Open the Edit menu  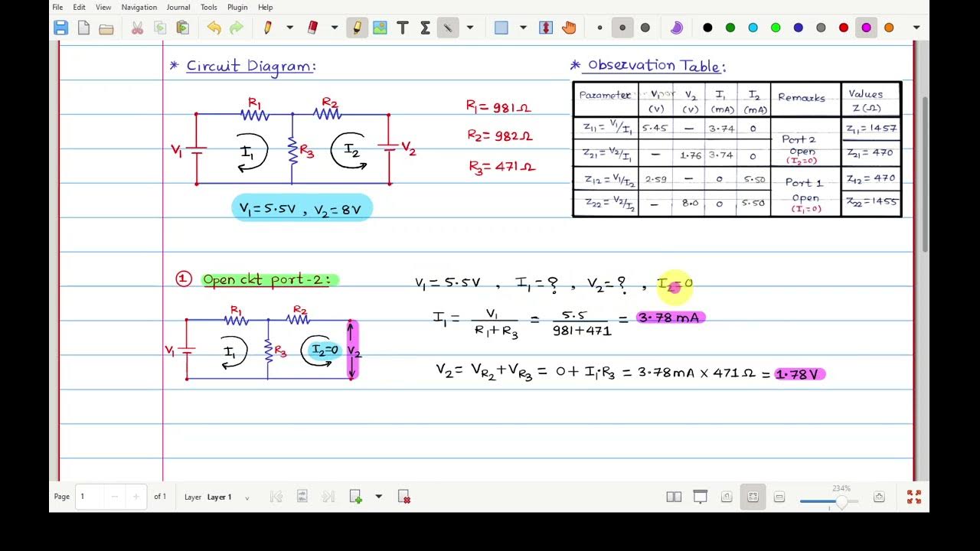click(80, 7)
